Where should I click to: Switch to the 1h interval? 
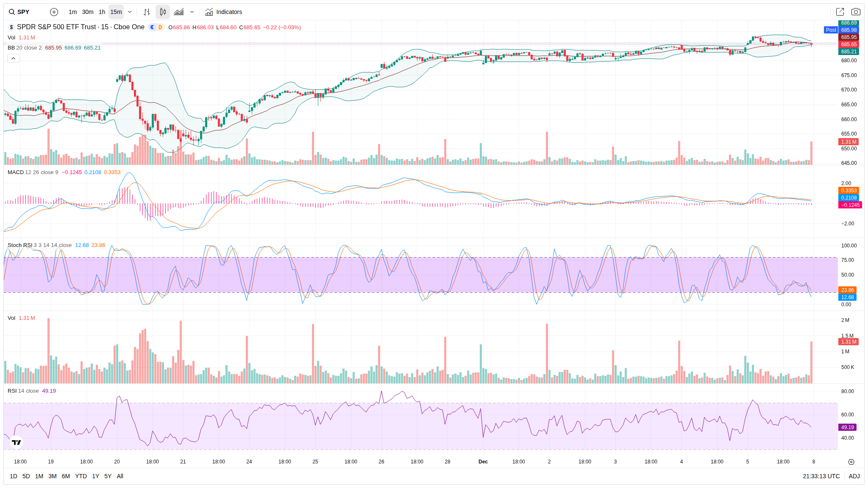(x=102, y=12)
